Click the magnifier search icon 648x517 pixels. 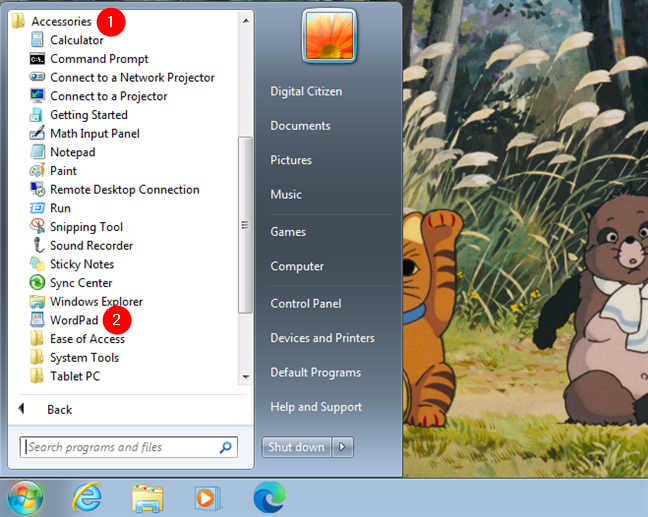pyautogui.click(x=226, y=447)
